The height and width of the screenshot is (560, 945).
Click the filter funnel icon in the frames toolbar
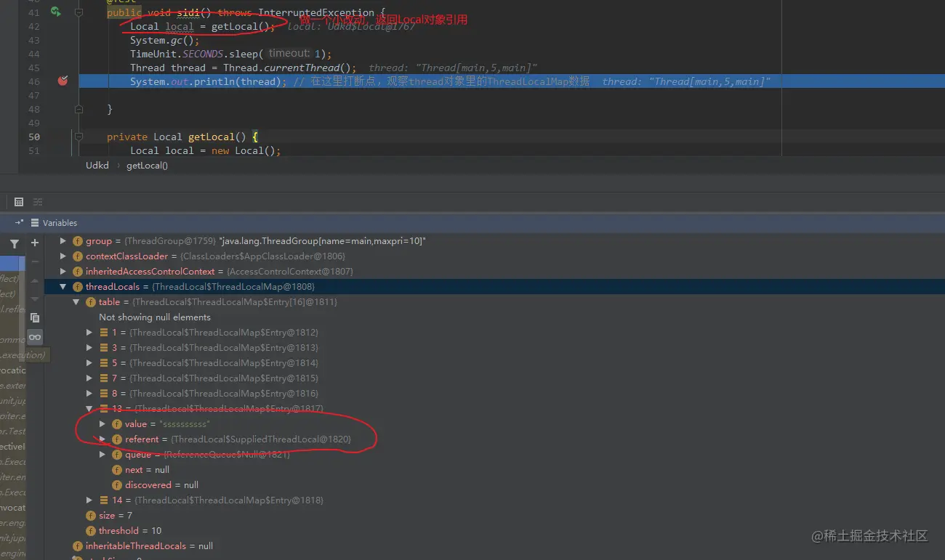15,244
